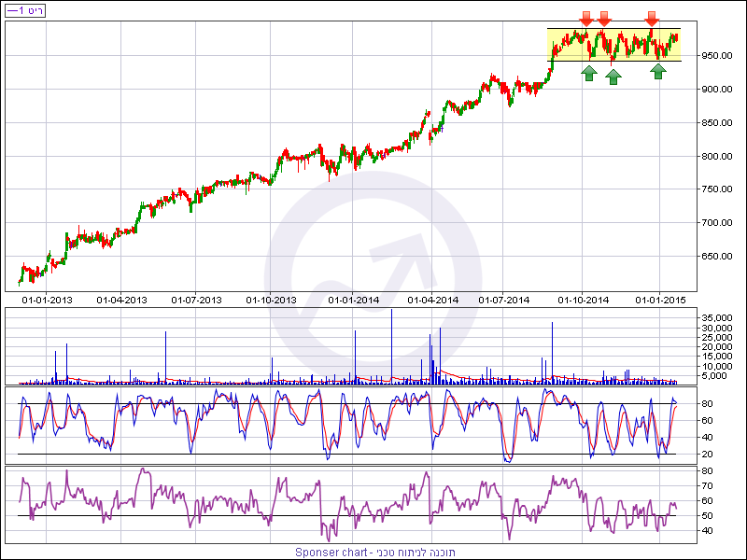Click the middle green up arrow

613,77
